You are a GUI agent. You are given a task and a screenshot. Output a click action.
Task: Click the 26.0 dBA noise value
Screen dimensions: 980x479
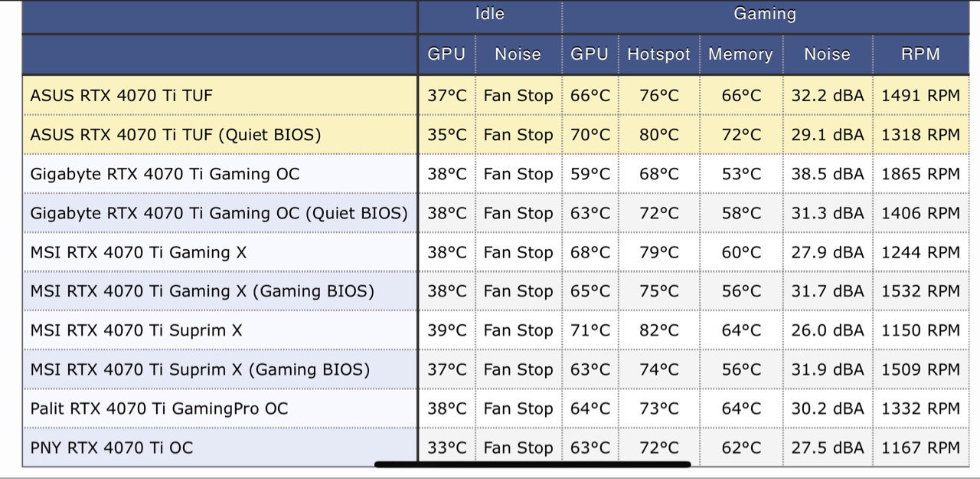[x=827, y=330]
